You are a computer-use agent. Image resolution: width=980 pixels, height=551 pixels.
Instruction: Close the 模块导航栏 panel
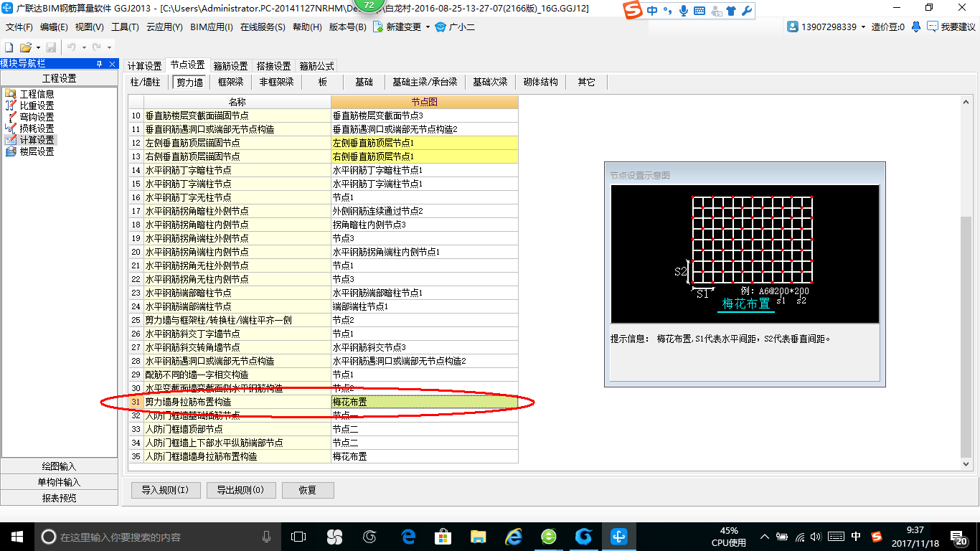tap(112, 64)
